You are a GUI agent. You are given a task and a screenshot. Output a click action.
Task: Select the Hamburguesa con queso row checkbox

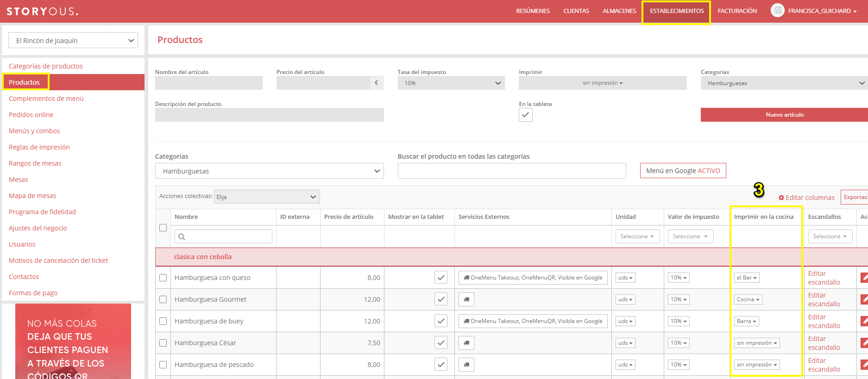[163, 278]
